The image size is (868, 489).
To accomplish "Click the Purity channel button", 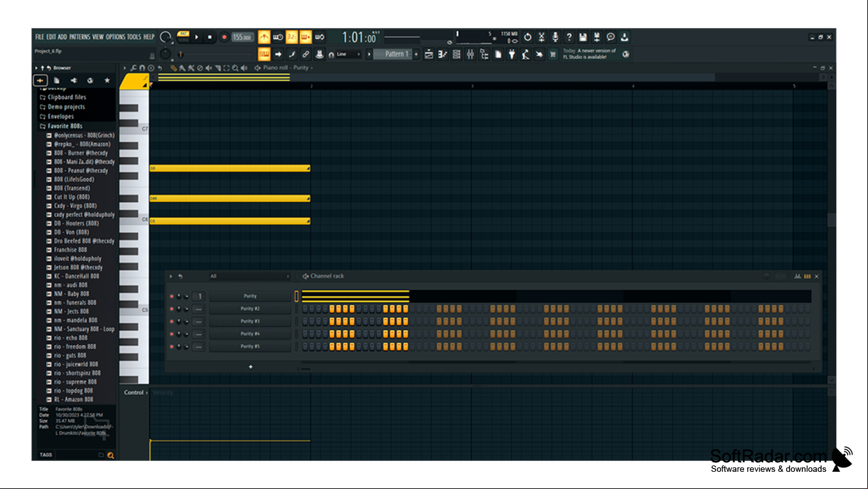I will point(250,296).
